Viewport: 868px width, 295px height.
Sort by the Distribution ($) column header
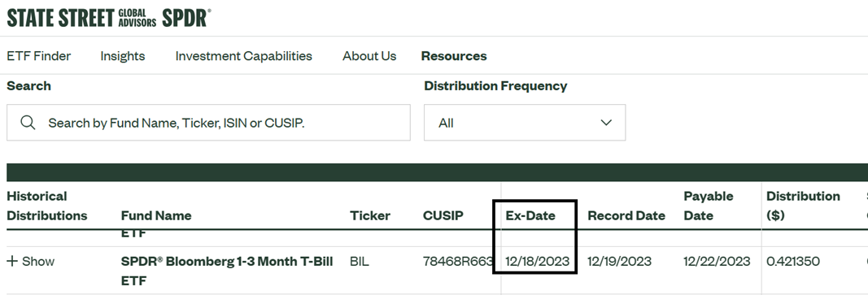point(803,206)
